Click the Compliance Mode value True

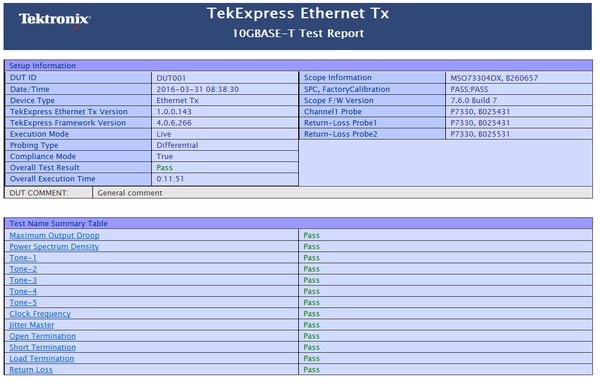click(x=165, y=156)
